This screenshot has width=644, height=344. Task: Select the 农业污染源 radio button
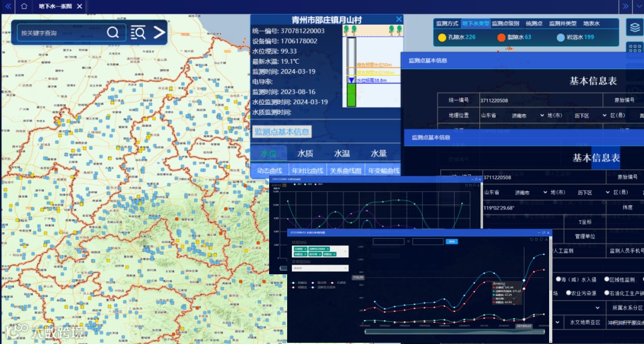pos(568,293)
